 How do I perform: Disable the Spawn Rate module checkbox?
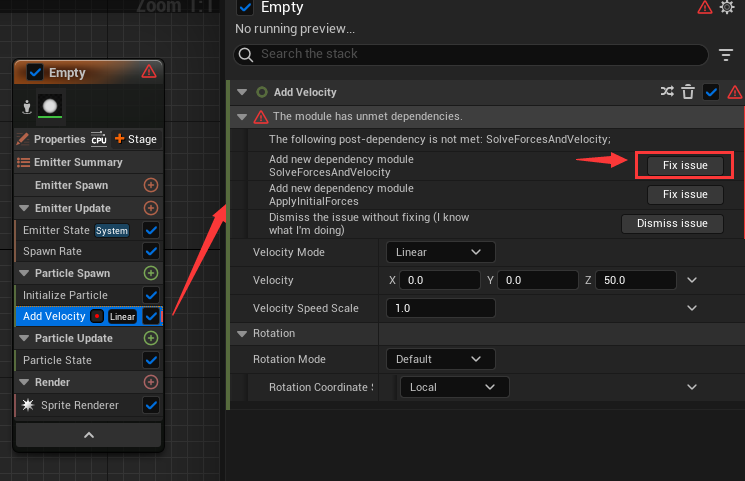[151, 251]
